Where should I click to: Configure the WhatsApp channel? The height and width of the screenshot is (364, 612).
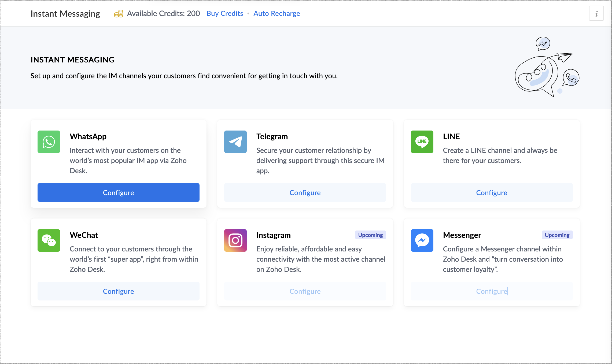coord(119,192)
